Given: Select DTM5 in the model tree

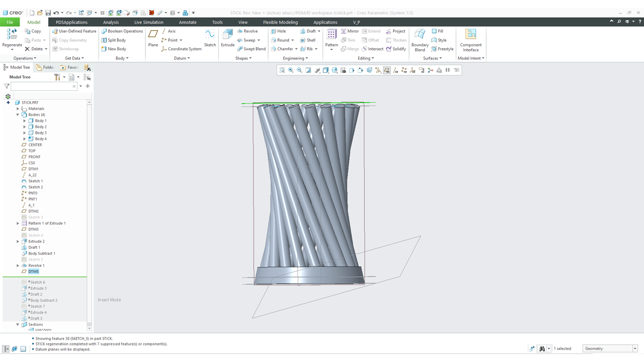Looking at the screenshot, I should point(33,271).
